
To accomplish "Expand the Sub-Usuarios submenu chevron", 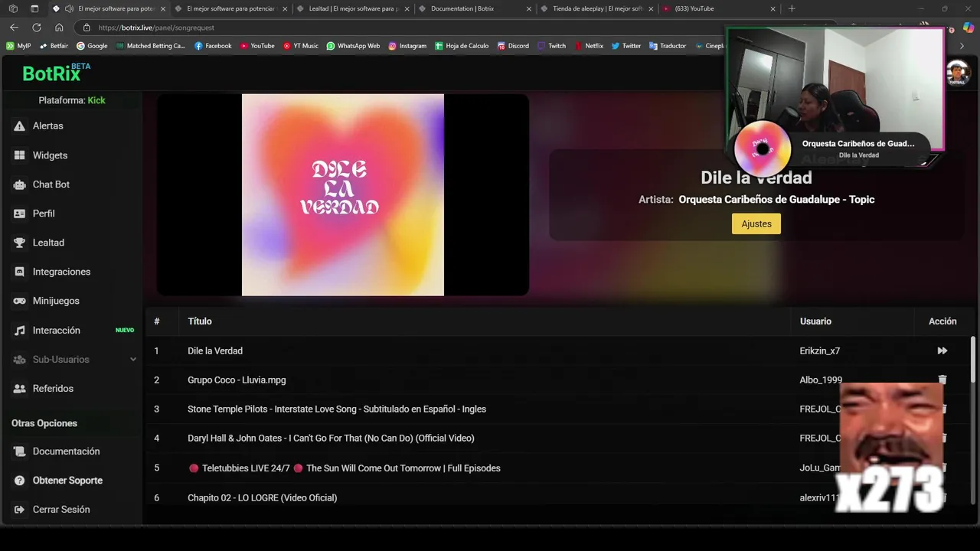I will 133,360.
